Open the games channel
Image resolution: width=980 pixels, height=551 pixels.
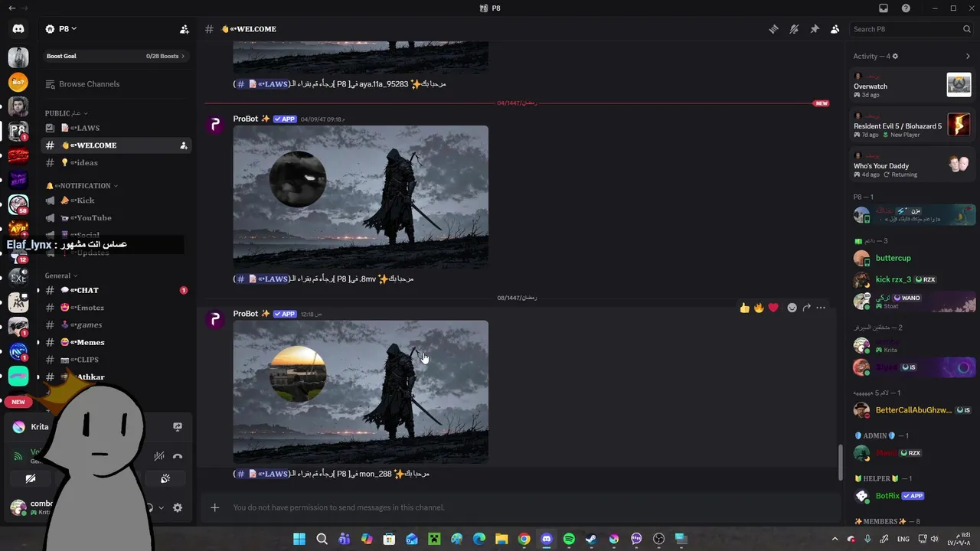[115, 325]
